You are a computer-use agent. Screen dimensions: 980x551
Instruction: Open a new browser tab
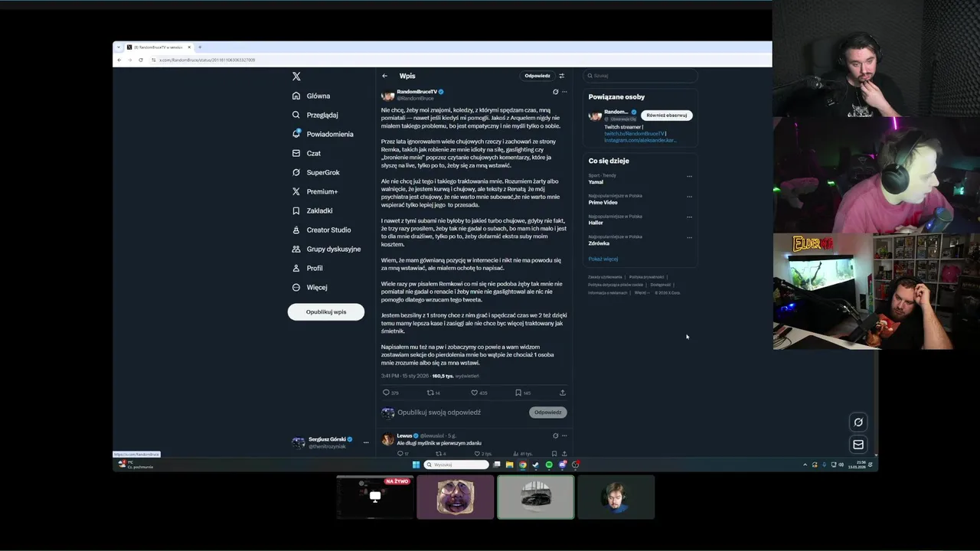tap(199, 47)
